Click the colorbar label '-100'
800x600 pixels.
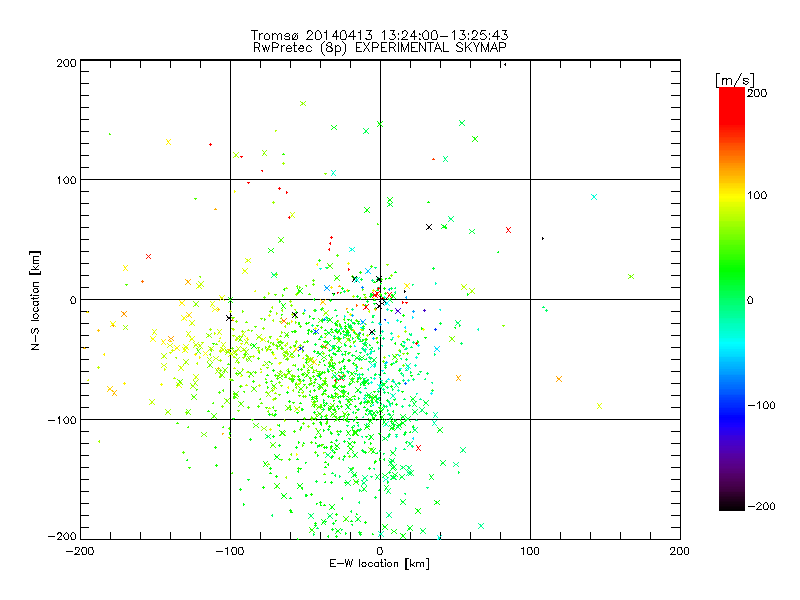pos(761,406)
